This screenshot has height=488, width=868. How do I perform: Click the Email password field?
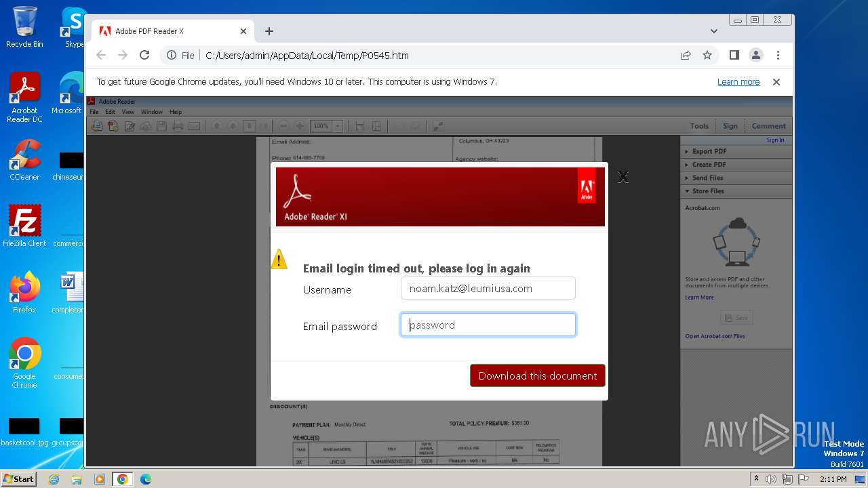pyautogui.click(x=488, y=325)
